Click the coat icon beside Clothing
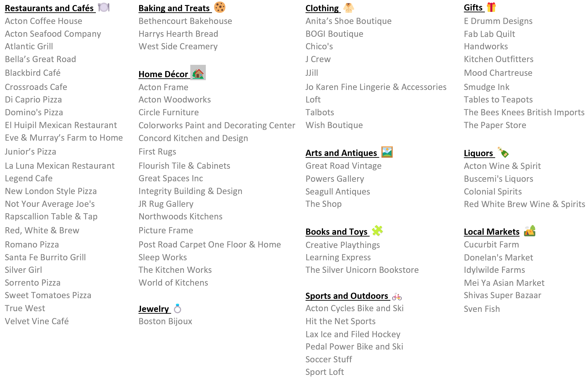Image resolution: width=588 pixels, height=379 pixels. pyautogui.click(x=348, y=8)
